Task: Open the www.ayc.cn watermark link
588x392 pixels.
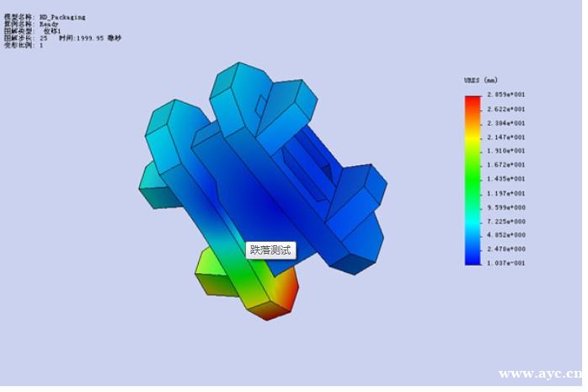Action: tap(539, 373)
